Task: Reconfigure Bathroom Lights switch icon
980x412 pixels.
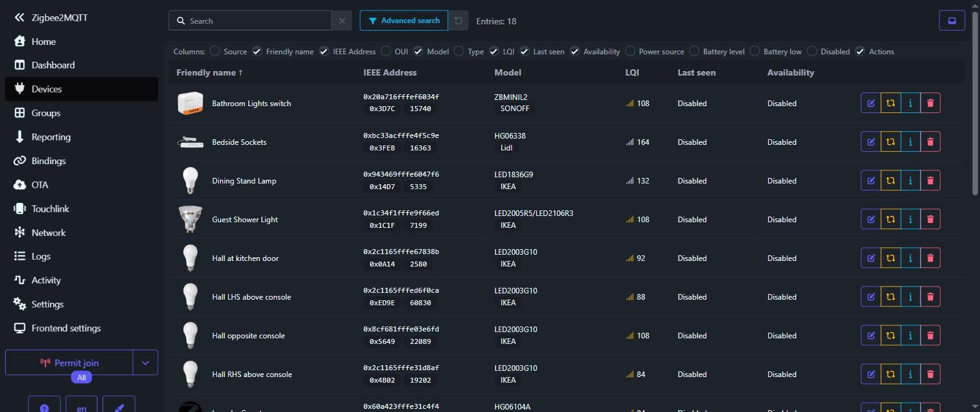Action: 891,103
